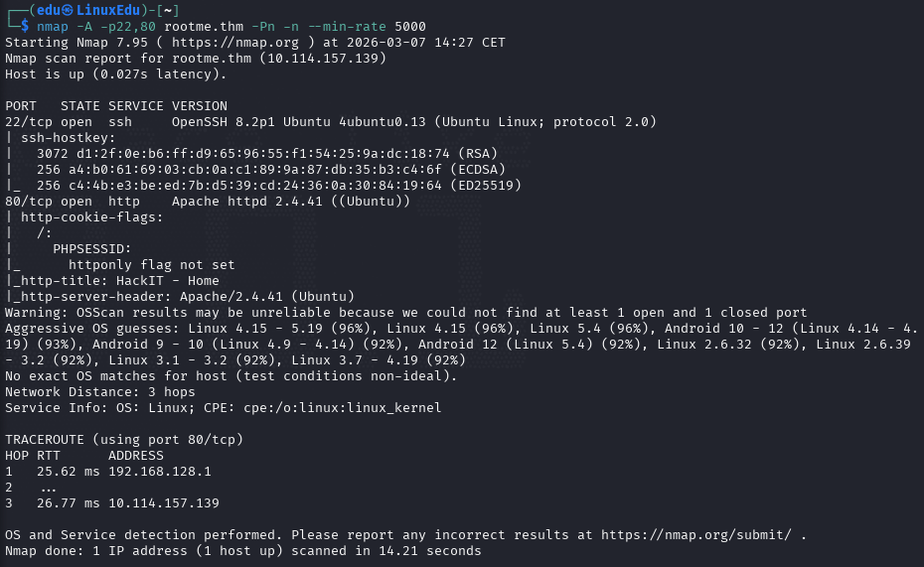Viewport: 924px width, 567px height.
Task: Click the 'Nmap done' summary line
Action: point(242,551)
